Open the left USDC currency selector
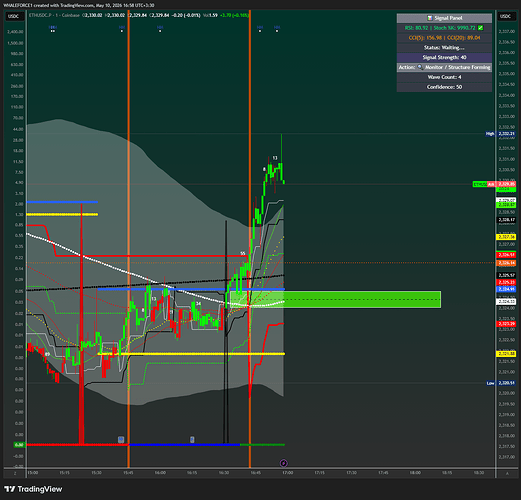The image size is (521, 500). click(x=14, y=16)
